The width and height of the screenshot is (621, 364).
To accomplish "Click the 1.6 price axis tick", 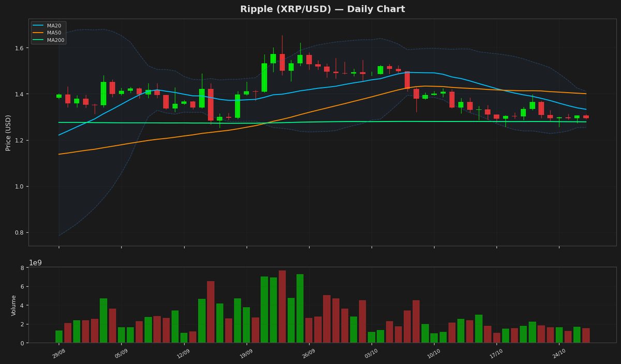I will coord(19,48).
